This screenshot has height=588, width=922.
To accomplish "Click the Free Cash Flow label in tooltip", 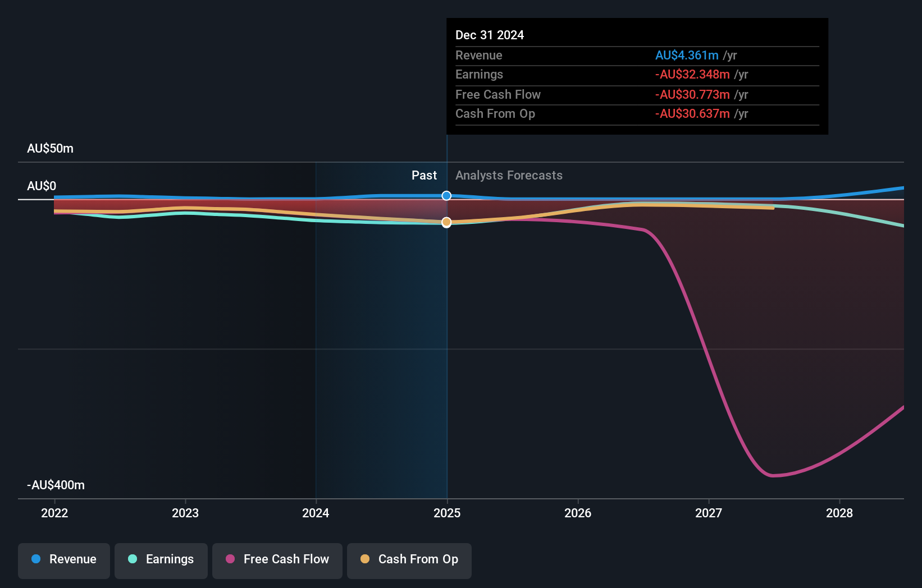I will click(x=498, y=95).
